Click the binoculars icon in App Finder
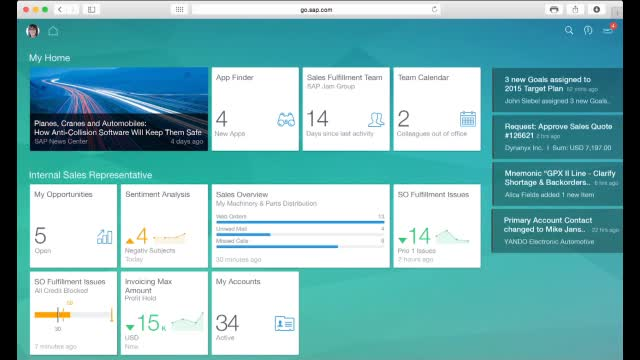The image size is (640, 360). (286, 120)
